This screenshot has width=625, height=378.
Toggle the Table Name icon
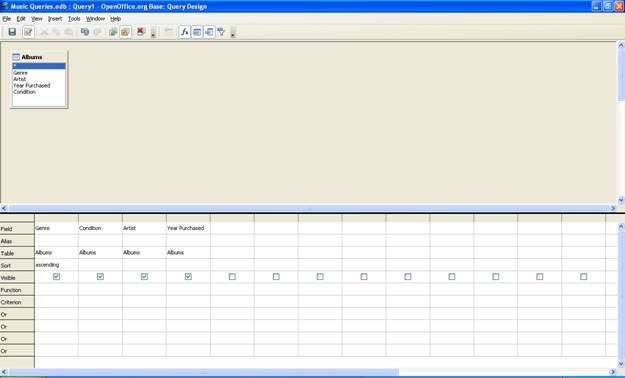pos(197,32)
